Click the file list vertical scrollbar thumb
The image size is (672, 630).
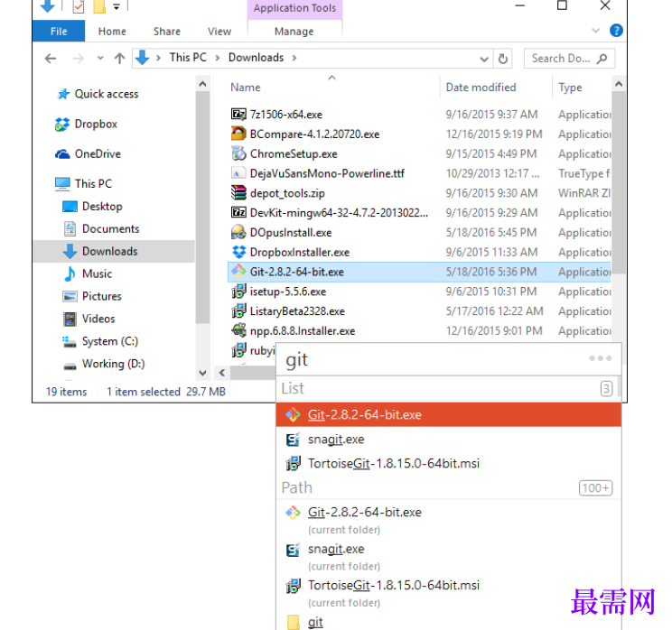[619, 182]
